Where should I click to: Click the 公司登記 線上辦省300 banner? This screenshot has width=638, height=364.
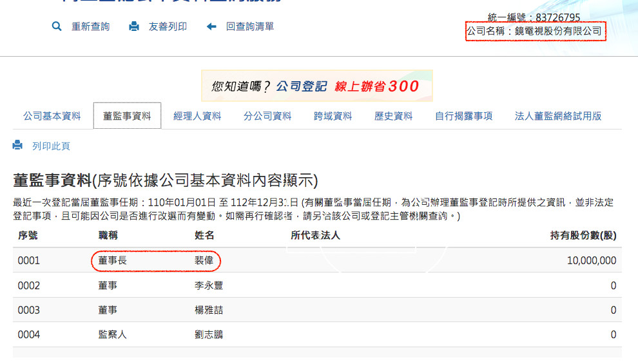pos(316,86)
